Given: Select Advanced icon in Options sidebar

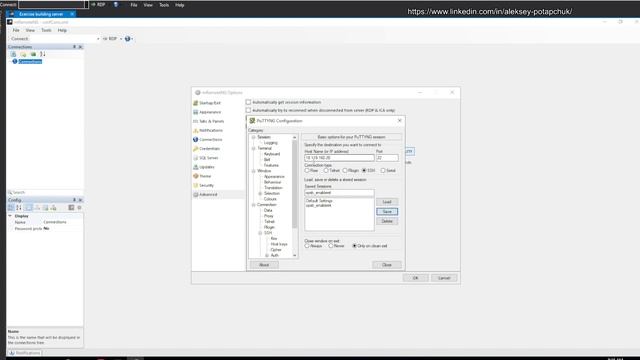Looking at the screenshot, I should point(196,195).
